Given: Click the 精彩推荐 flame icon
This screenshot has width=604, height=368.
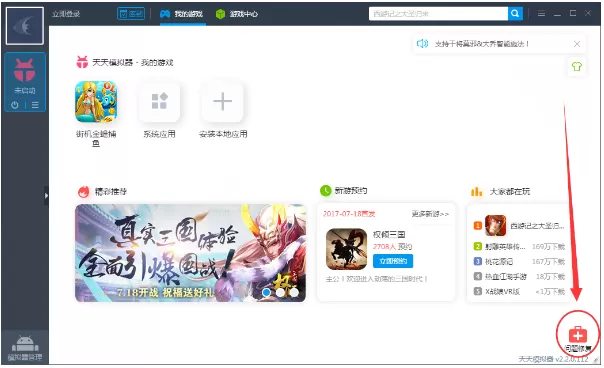Looking at the screenshot, I should tap(84, 192).
